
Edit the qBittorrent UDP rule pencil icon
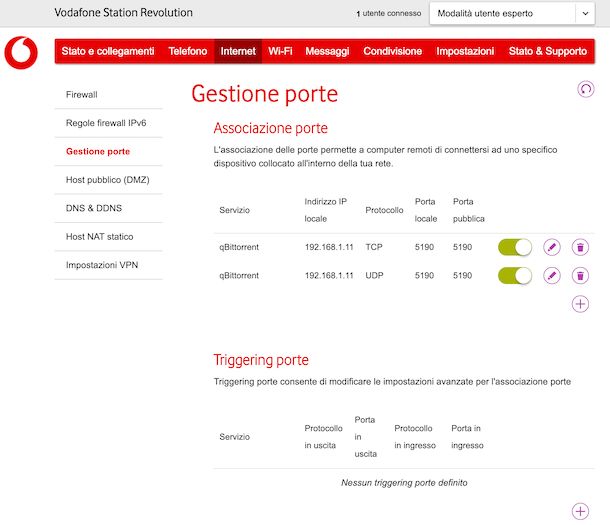[552, 276]
